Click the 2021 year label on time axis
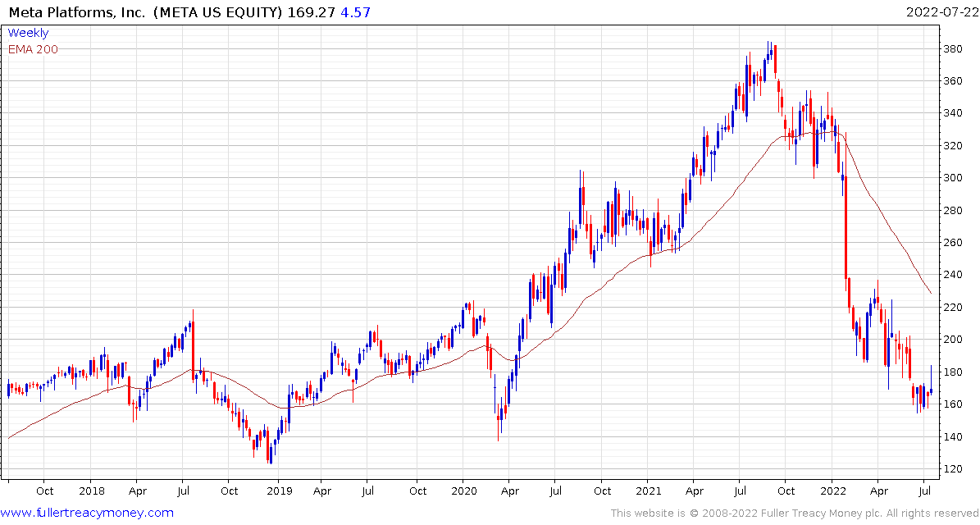 648,491
